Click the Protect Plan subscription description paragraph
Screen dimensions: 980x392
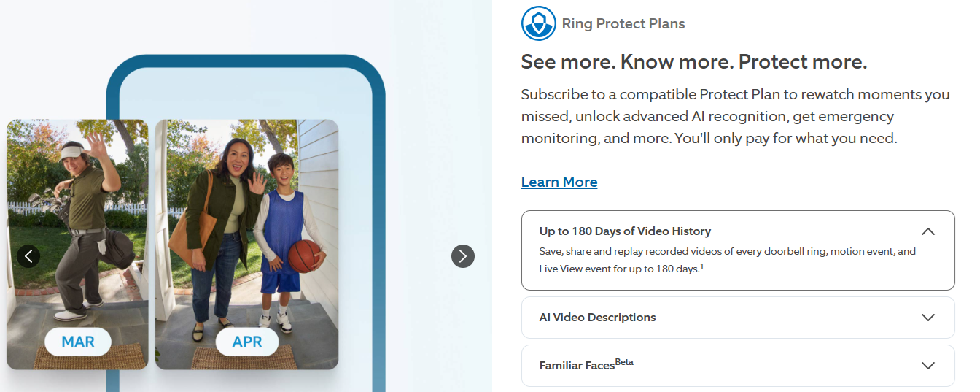735,116
